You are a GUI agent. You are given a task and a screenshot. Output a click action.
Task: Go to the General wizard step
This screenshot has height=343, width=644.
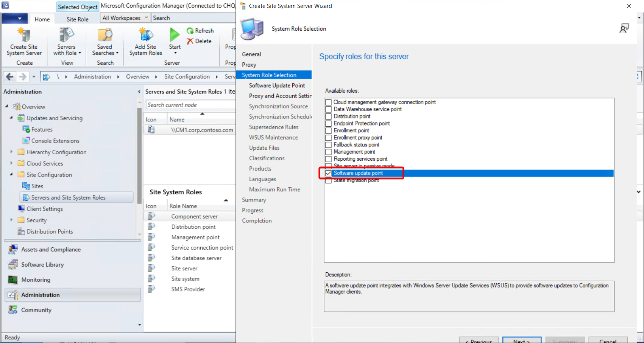[x=251, y=54]
